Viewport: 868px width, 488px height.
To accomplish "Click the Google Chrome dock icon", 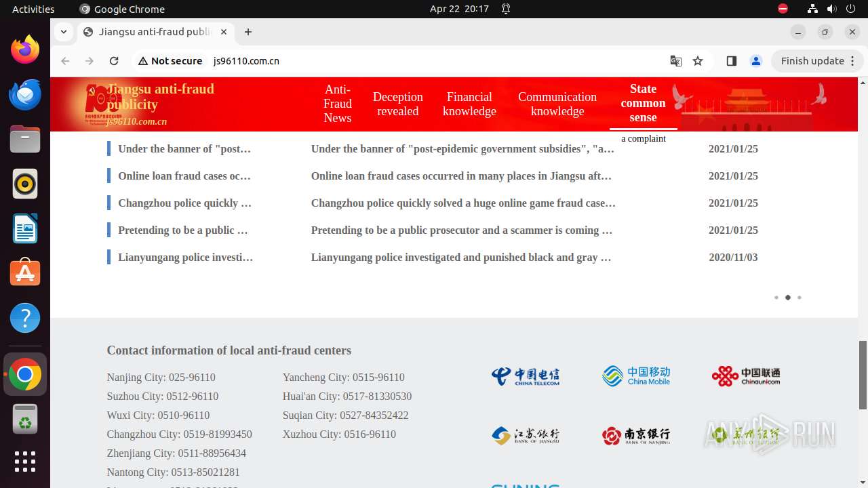I will [25, 374].
